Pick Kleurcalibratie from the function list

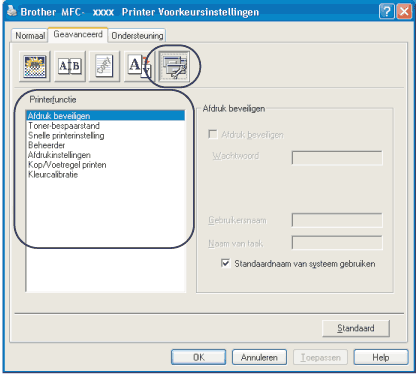[x=53, y=174]
